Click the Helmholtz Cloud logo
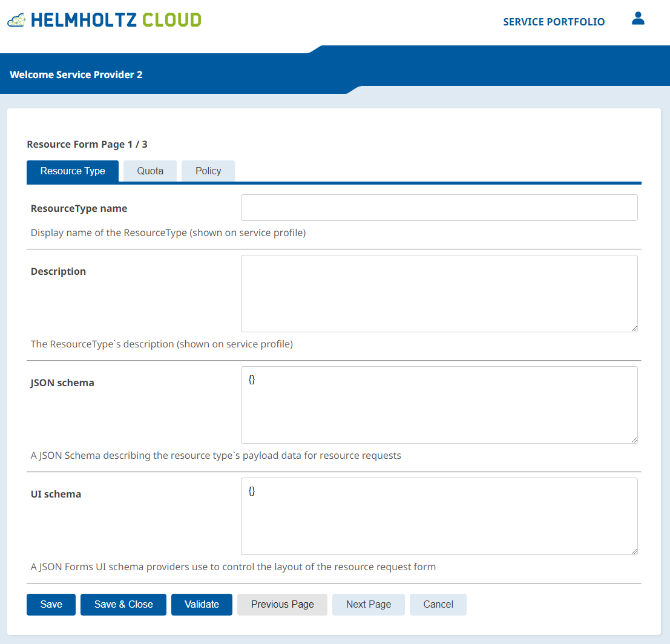 coord(104,20)
